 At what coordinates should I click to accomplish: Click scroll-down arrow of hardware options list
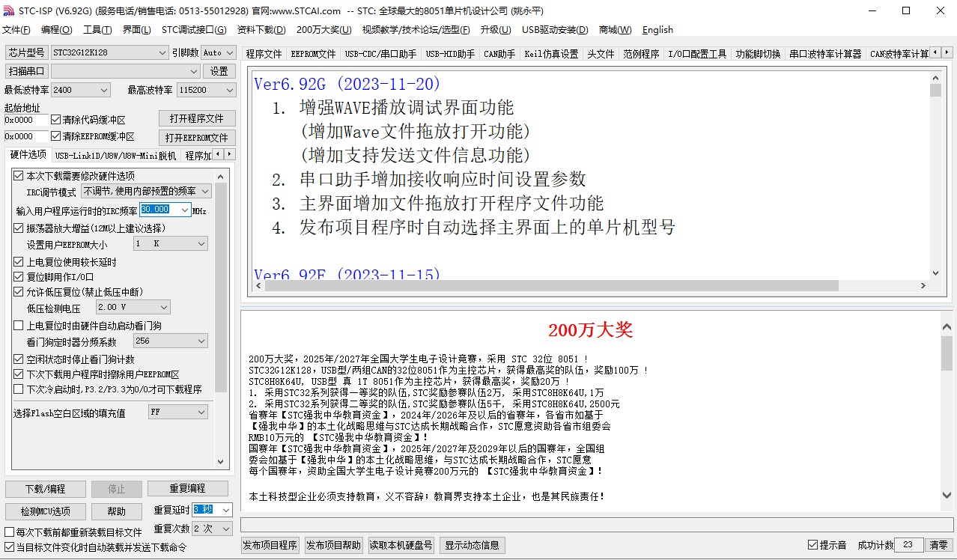point(221,461)
